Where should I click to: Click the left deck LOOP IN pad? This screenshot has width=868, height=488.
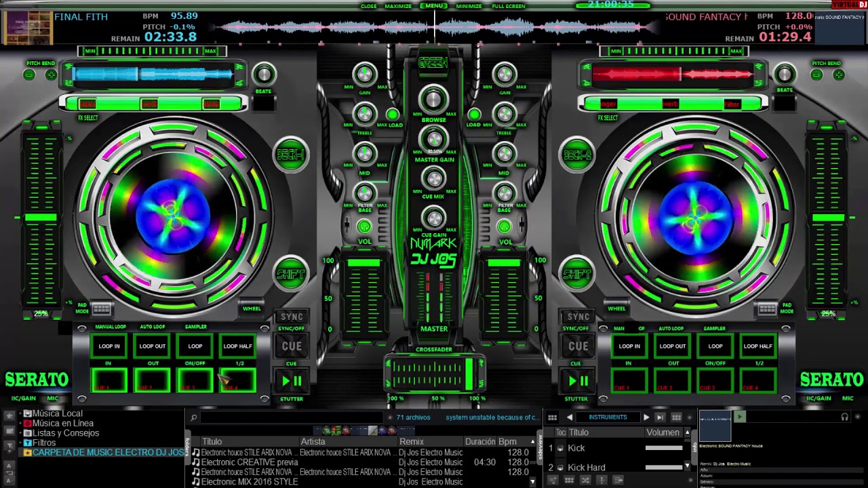109,346
